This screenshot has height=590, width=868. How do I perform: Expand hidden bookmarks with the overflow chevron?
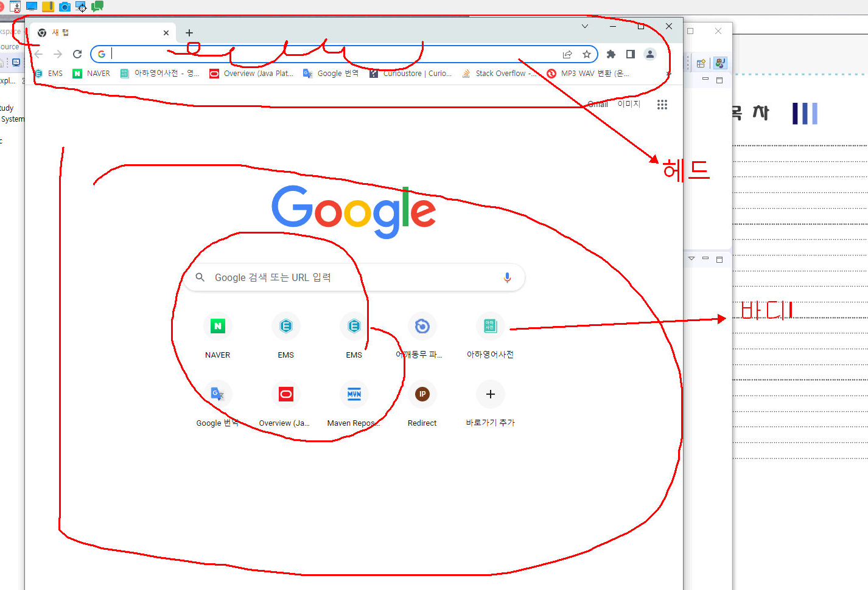click(x=668, y=74)
